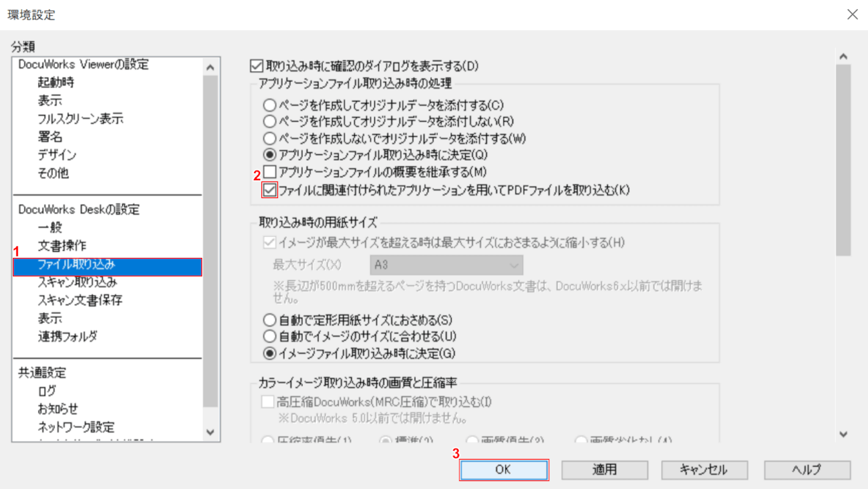This screenshot has height=489, width=868.
Task: Open the 最大サイズ A3 dropdown
Action: (447, 265)
